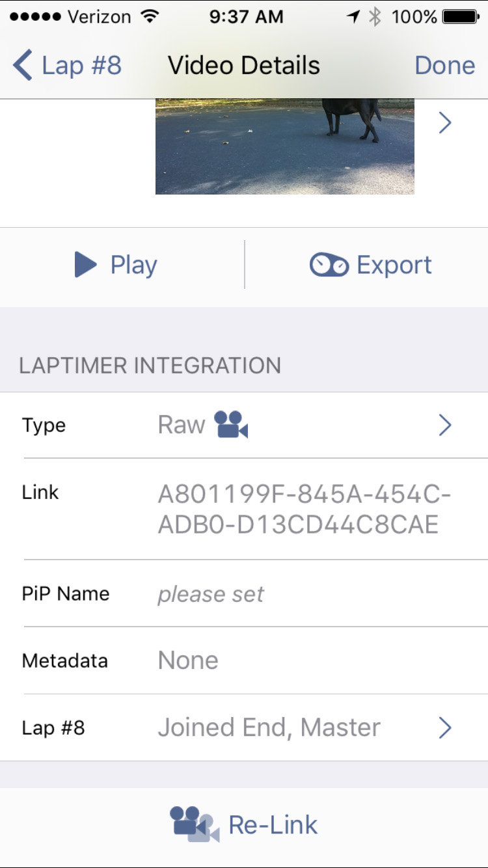Tap the Raw video camera icon

click(x=231, y=425)
